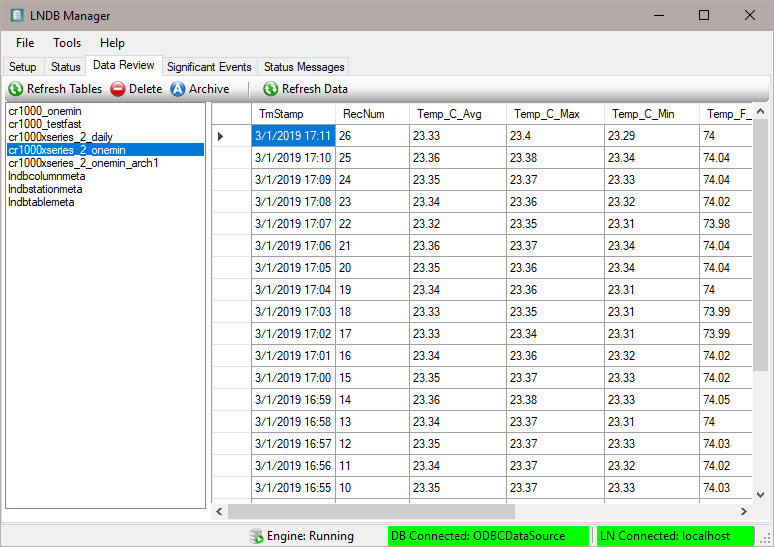
Task: Click the TmStamp column header
Action: point(293,114)
